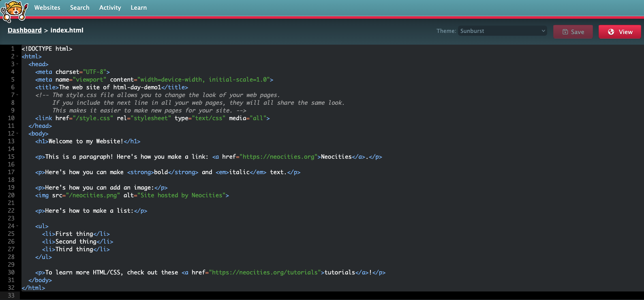Viewport: 644px width, 300px height.
Task: Save the index.html file
Action: pos(573,32)
